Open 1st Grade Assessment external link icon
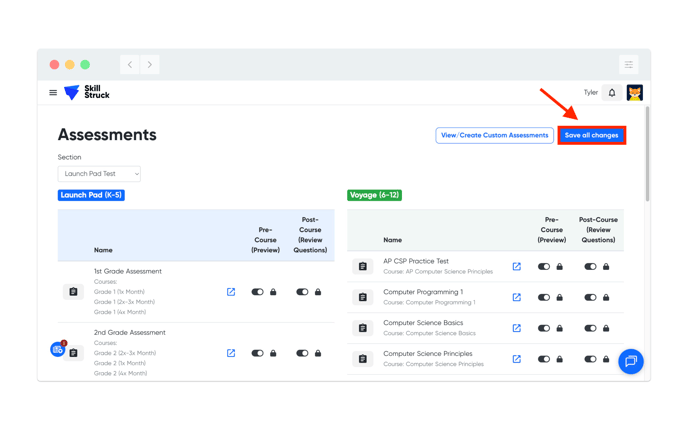Viewport: 688px width, 430px height. pos(231,292)
